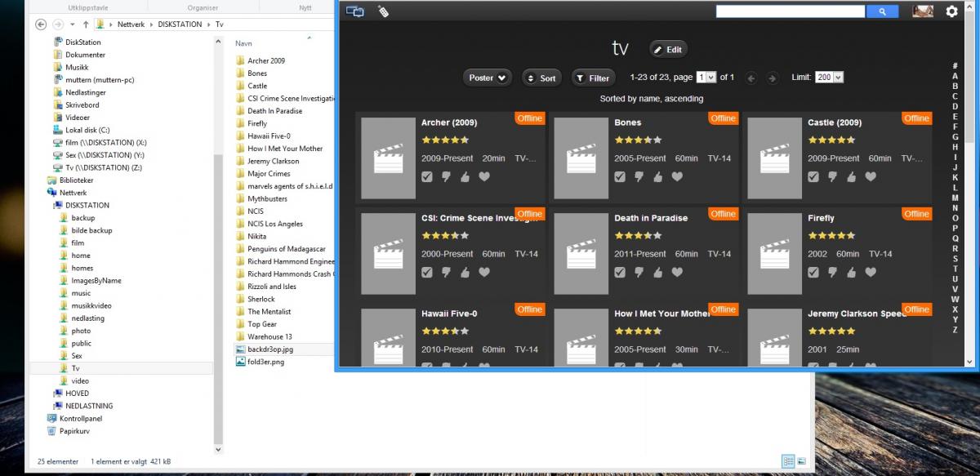Click the Edit button next to tv
This screenshot has height=476, width=980.
[668, 50]
